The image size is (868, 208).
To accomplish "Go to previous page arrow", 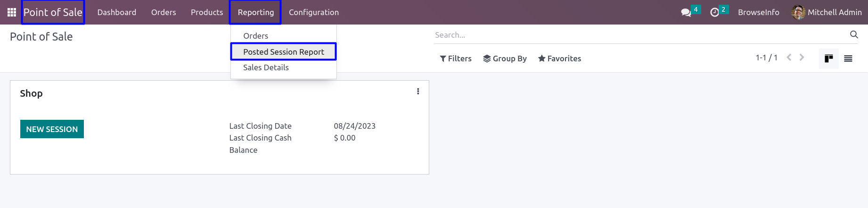I will pyautogui.click(x=789, y=58).
